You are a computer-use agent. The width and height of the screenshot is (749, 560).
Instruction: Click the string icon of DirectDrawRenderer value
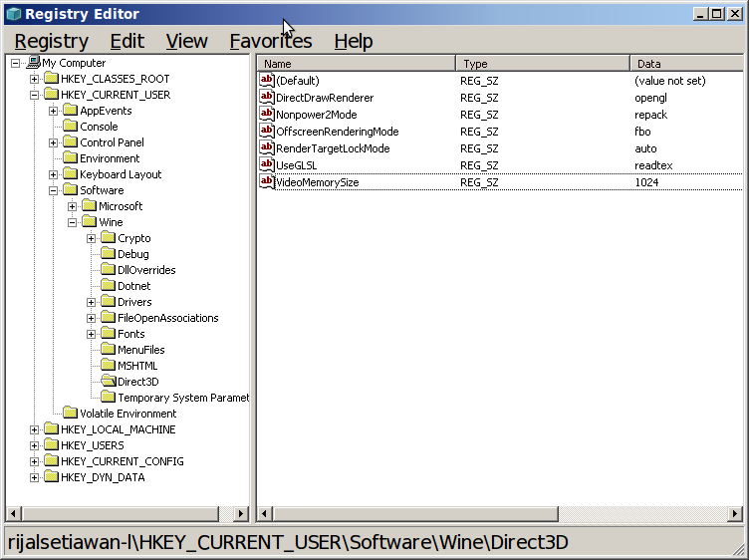coord(267,97)
